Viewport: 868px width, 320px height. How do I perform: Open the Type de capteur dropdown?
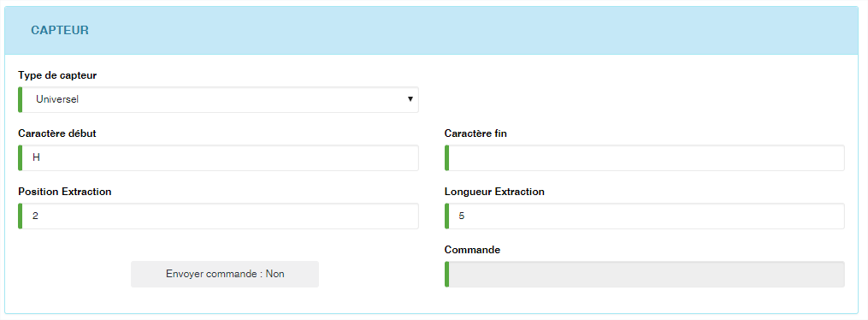coord(219,99)
